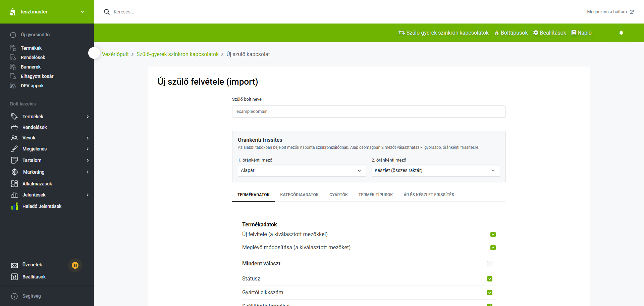Toggle the Gyártói cikkszám checkbox
Viewport: 644px width, 306px height.
pyautogui.click(x=490, y=293)
